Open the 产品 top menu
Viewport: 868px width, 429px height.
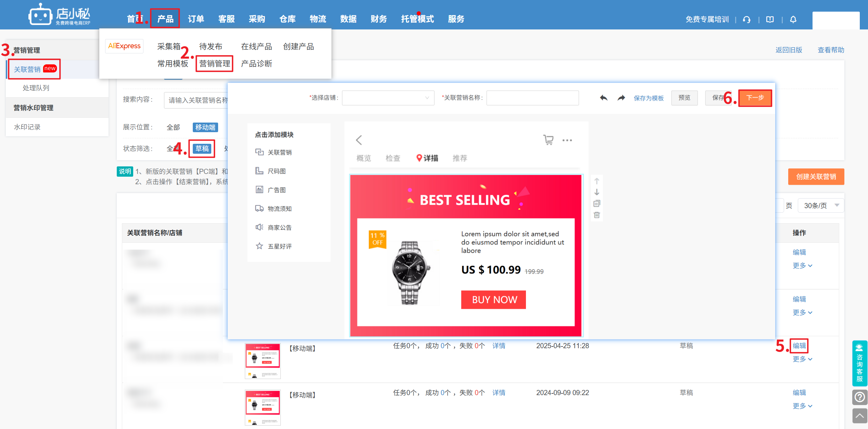pos(165,19)
